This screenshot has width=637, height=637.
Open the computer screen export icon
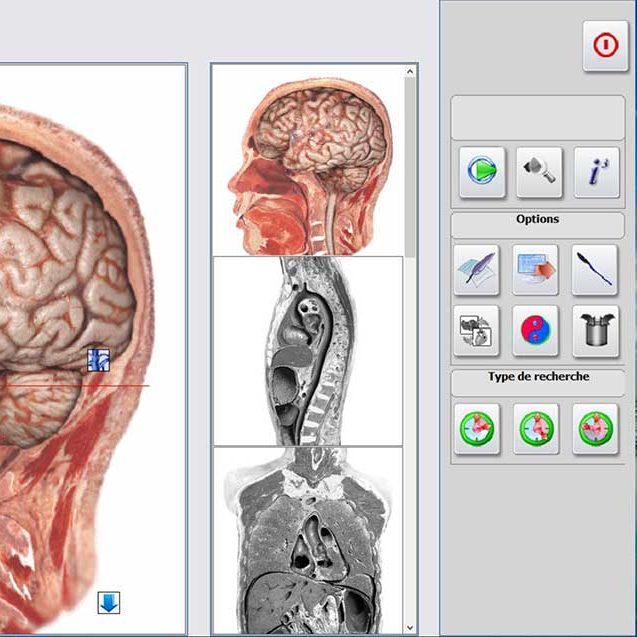(x=535, y=270)
